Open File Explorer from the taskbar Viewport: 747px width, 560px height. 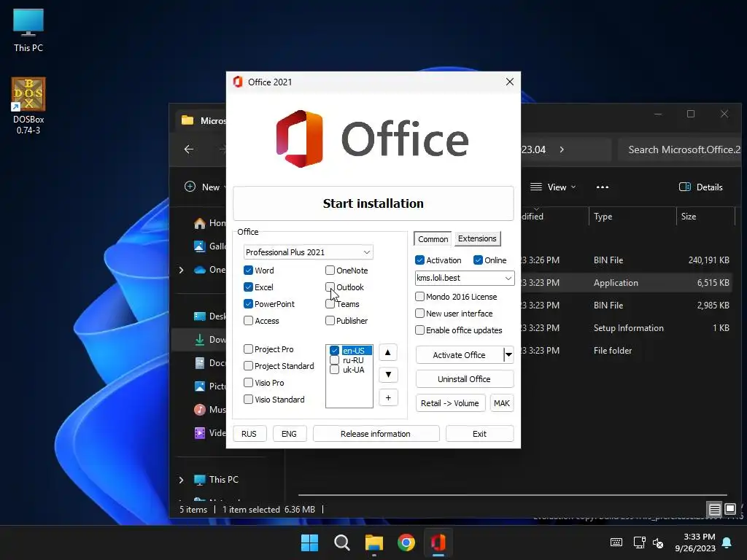(x=374, y=542)
